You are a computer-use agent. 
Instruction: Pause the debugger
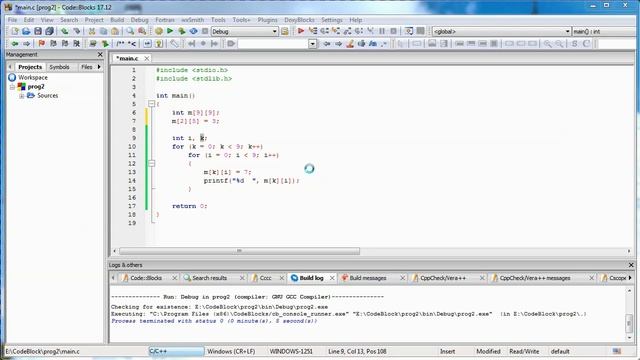[382, 31]
